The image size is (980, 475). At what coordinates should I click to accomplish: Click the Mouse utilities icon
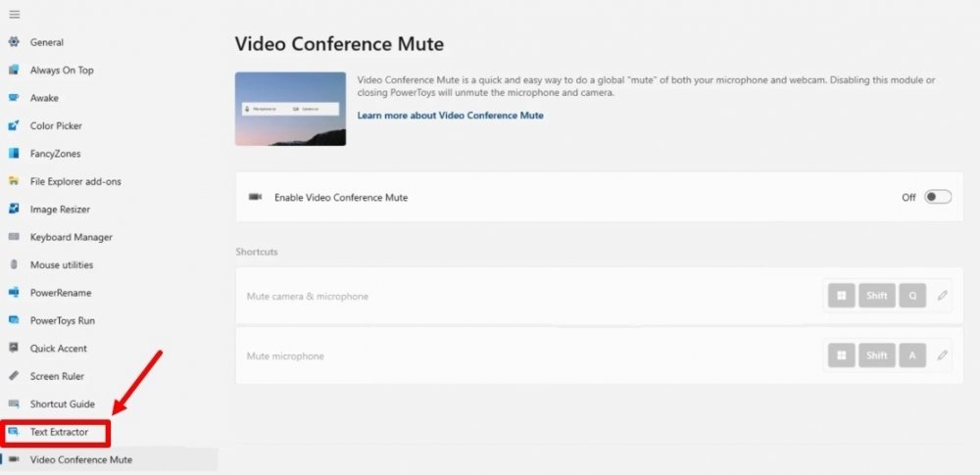click(x=14, y=264)
